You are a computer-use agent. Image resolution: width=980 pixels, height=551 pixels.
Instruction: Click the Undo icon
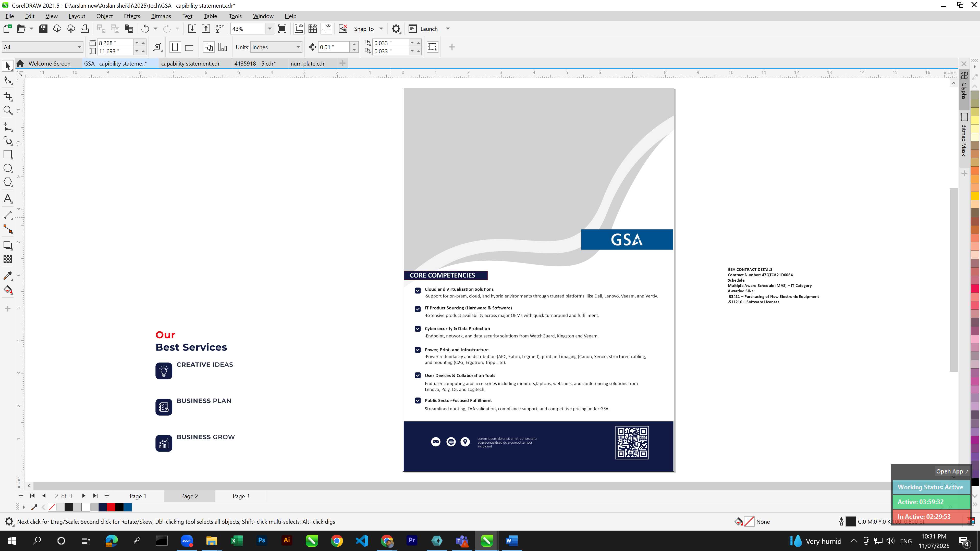coord(145,29)
